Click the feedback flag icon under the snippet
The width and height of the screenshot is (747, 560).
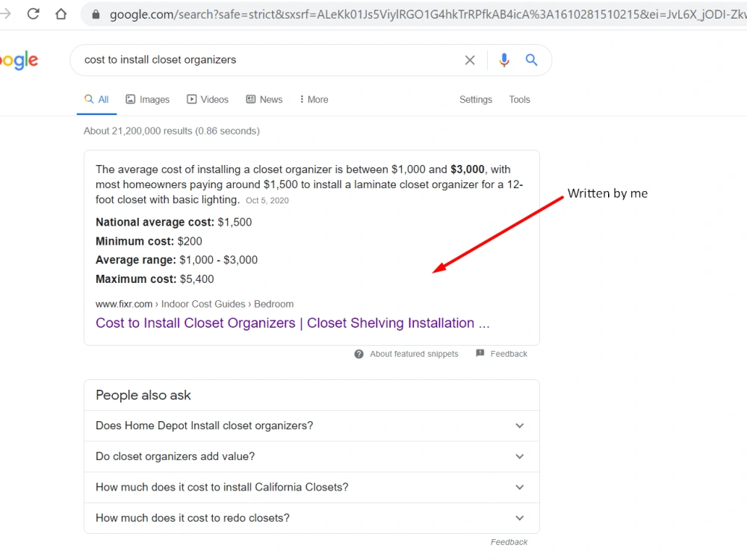pos(480,353)
